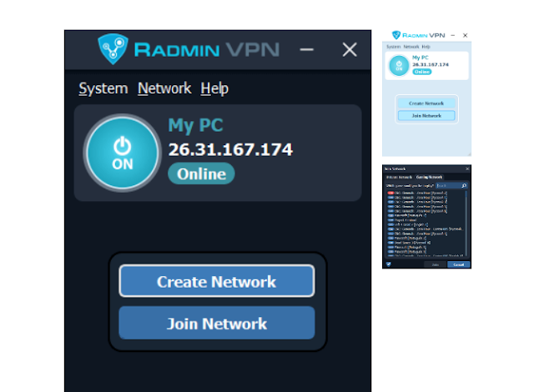Screen dimensions: 534x392
Task: Switch to Private Network tab in Join Network dialog
Action: click(399, 178)
